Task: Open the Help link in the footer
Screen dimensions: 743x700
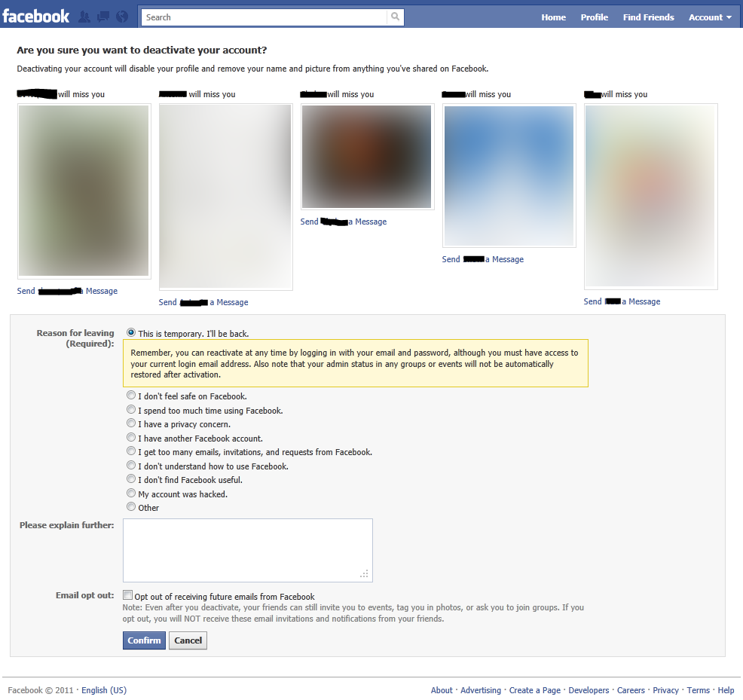Action: (726, 689)
